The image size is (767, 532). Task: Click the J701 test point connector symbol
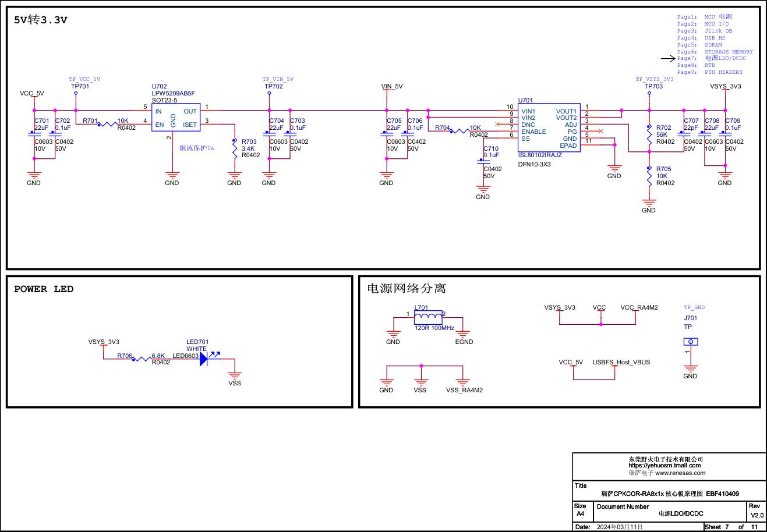click(690, 342)
